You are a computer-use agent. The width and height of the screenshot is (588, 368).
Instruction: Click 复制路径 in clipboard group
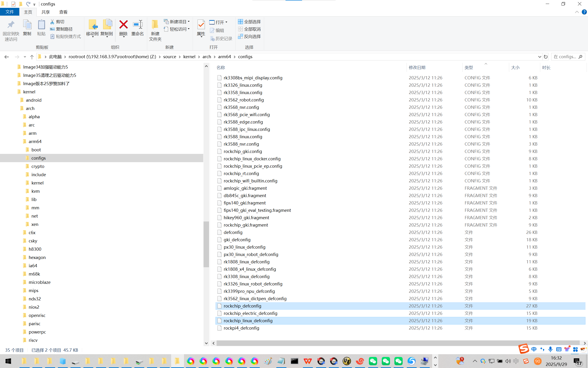point(61,29)
